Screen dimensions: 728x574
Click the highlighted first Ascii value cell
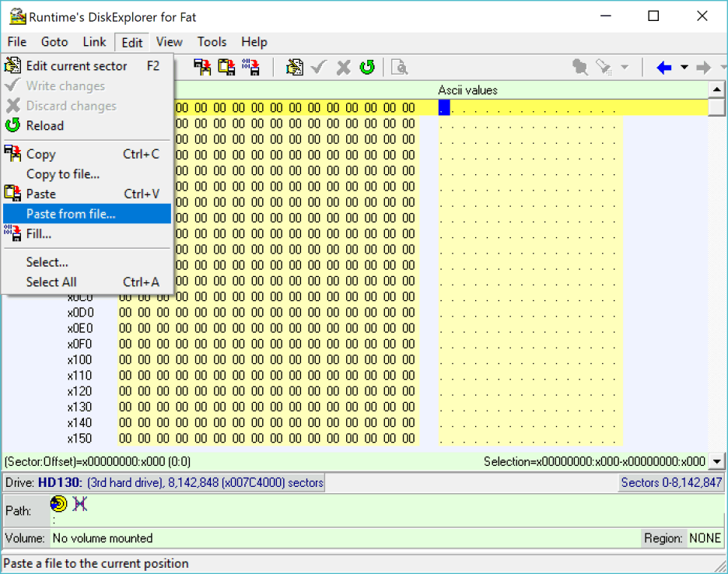(444, 107)
